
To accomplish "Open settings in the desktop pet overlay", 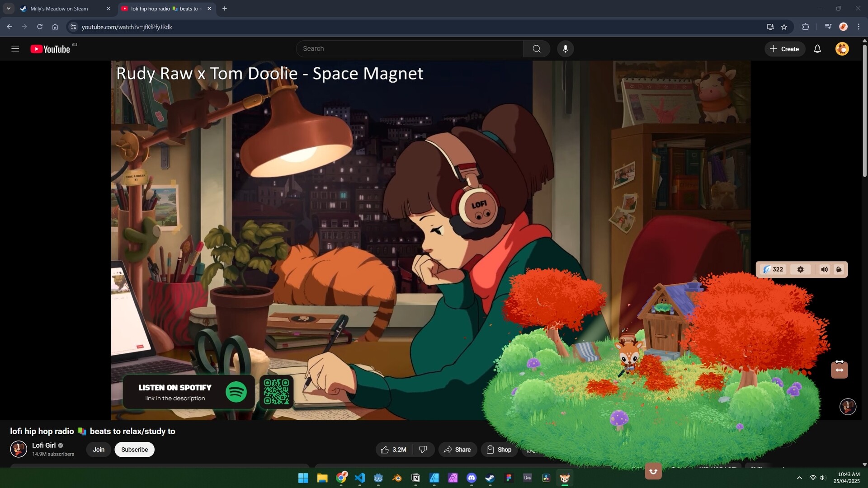I will pos(800,269).
